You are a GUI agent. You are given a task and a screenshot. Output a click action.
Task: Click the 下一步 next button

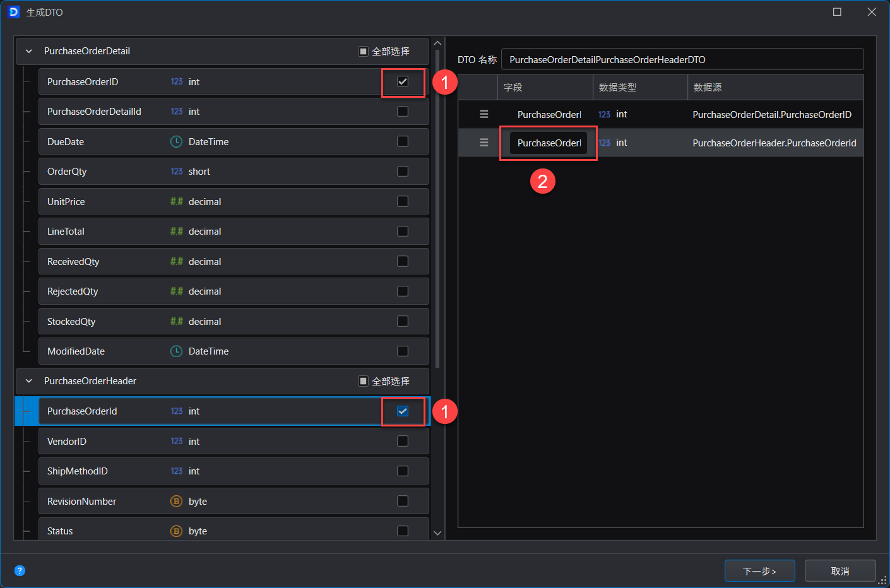759,571
